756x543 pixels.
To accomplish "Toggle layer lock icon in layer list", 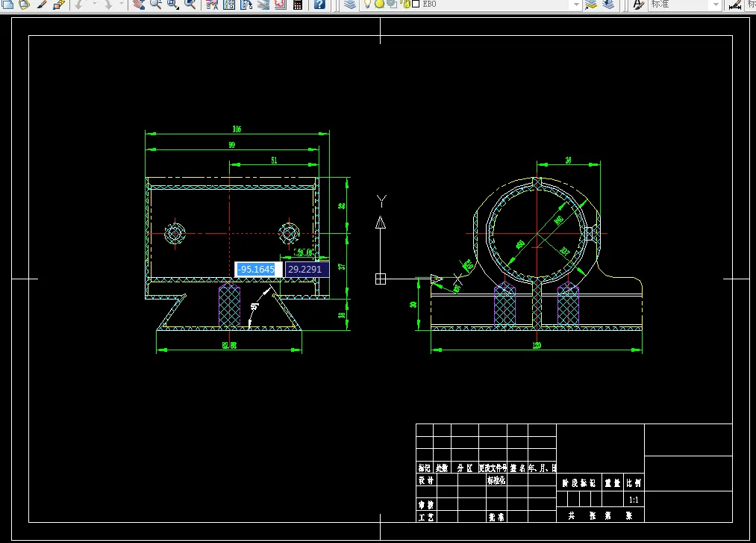I will tap(406, 4).
